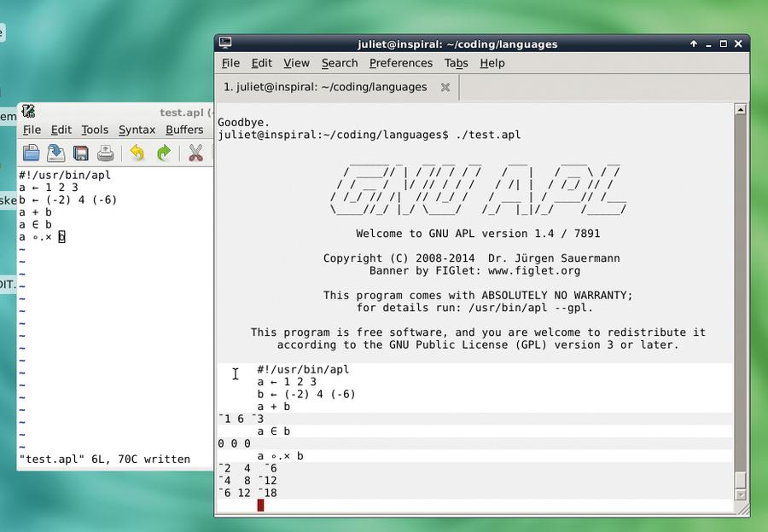Click the red terminal cursor block
This screenshot has height=532, width=768.
[260, 505]
